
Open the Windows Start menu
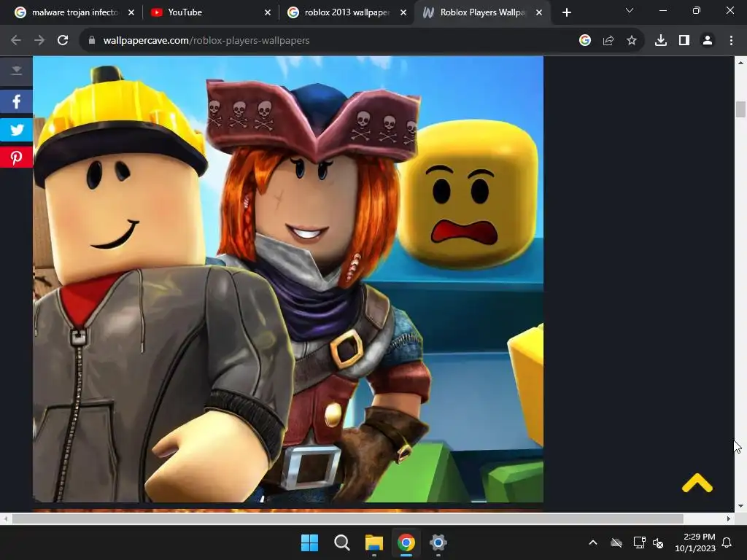309,542
